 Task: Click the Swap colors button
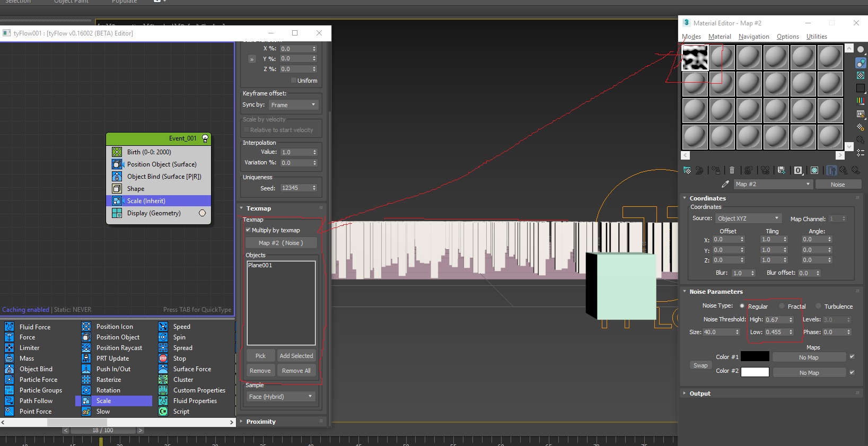click(700, 365)
